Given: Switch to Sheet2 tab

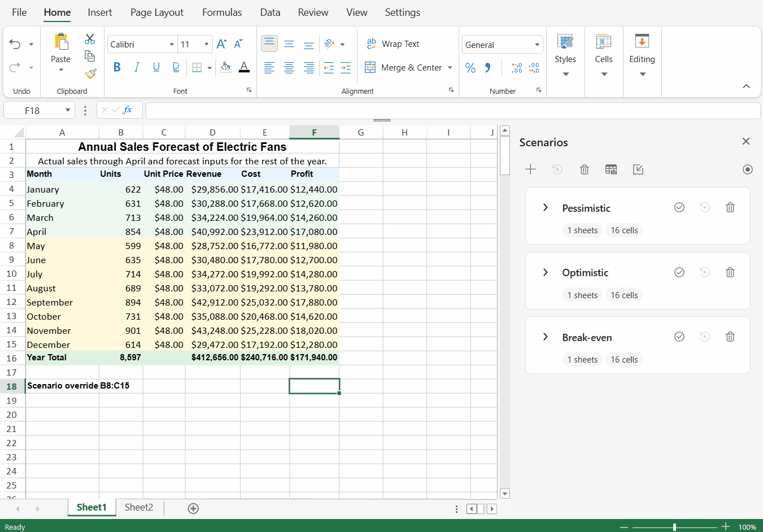Looking at the screenshot, I should point(139,507).
